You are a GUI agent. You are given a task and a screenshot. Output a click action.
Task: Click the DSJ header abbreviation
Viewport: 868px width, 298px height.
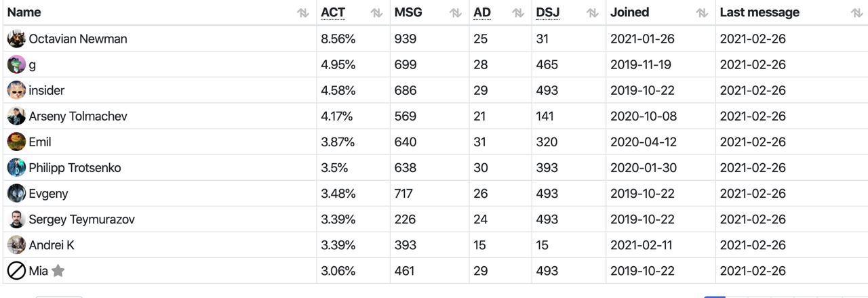pyautogui.click(x=547, y=12)
